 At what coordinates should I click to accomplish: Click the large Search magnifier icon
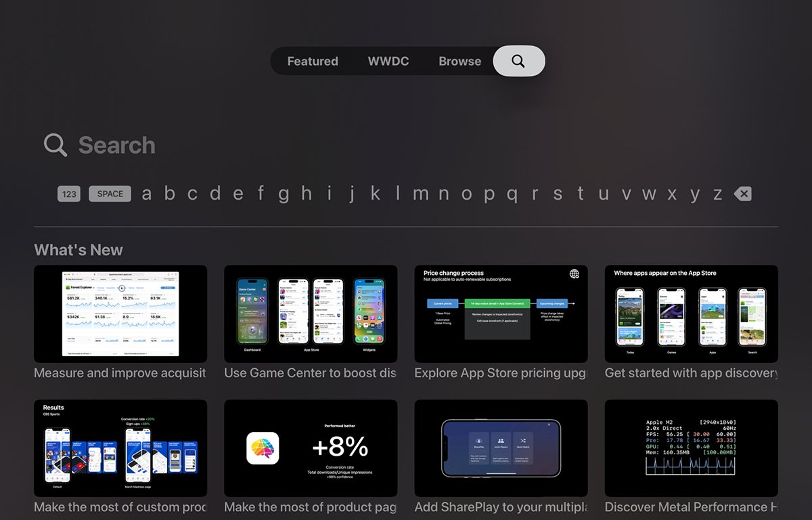pyautogui.click(x=55, y=145)
